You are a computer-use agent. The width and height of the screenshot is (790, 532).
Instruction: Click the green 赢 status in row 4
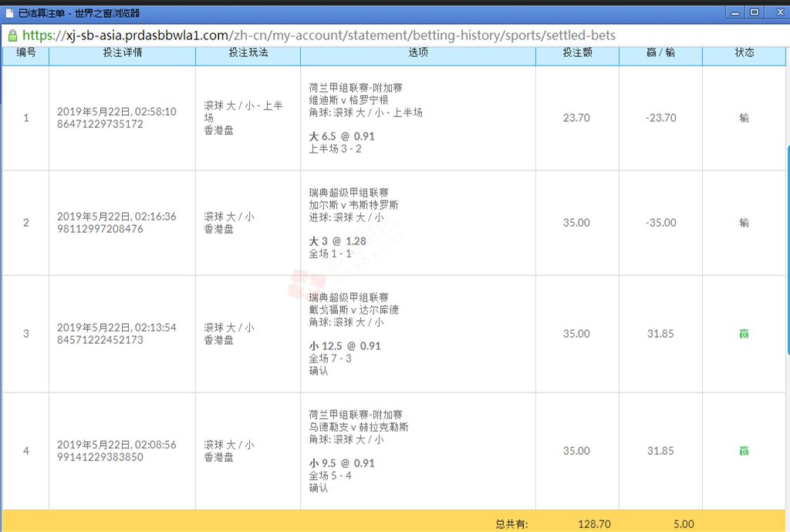[x=744, y=451]
